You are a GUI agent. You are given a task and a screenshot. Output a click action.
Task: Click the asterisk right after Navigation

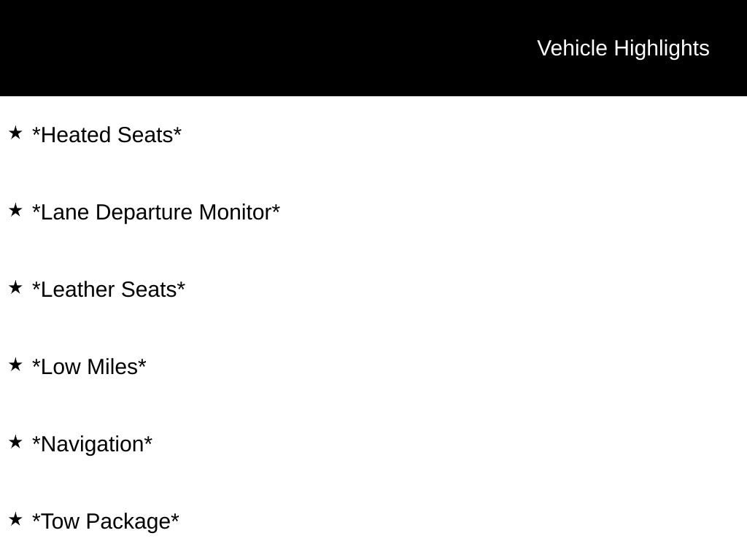pyautogui.click(x=148, y=439)
